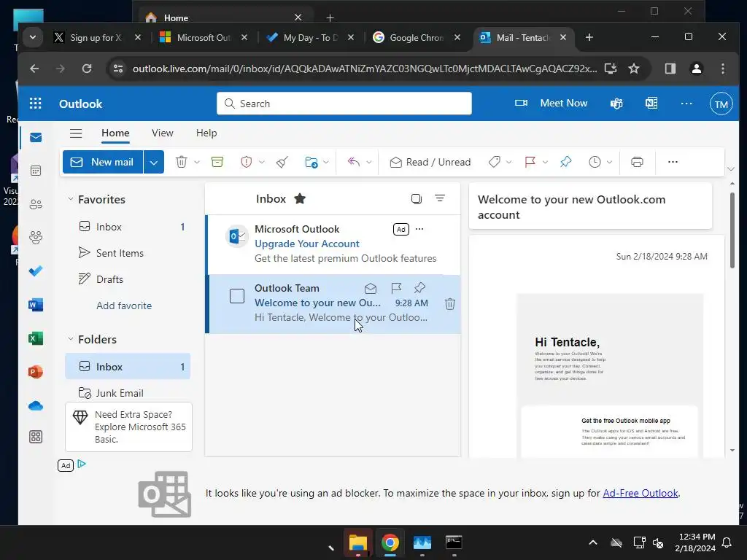
Task: Switch to Sign up for X tab
Action: [98, 38]
